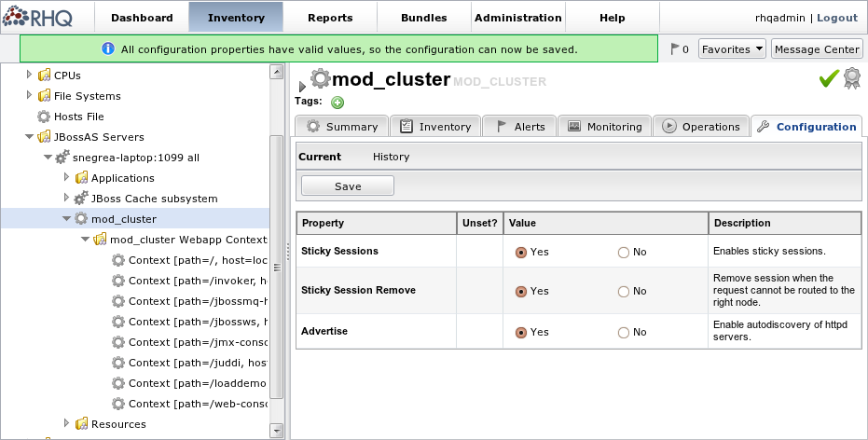Select Yes for Advertise
868x440 pixels.
tap(521, 333)
